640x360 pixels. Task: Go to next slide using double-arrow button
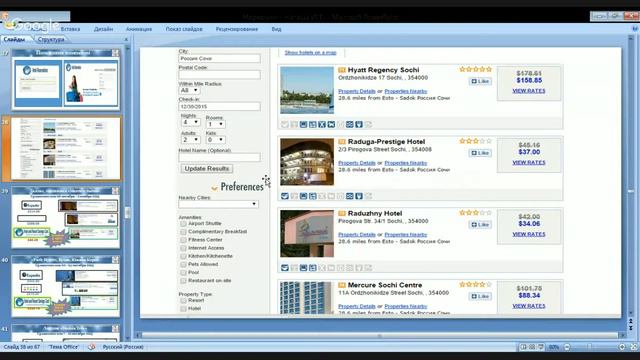[x=631, y=328]
